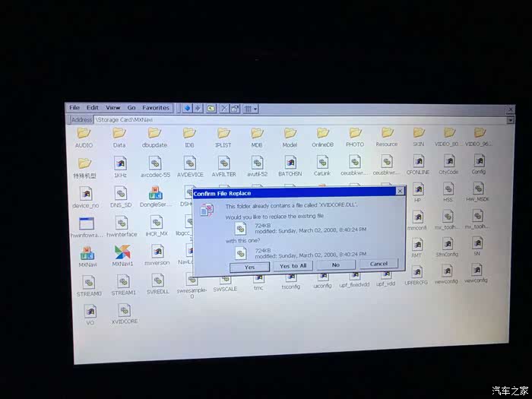The width and height of the screenshot is (532, 399).
Task: Select the XVIDCORE file icon
Action: 124,311
